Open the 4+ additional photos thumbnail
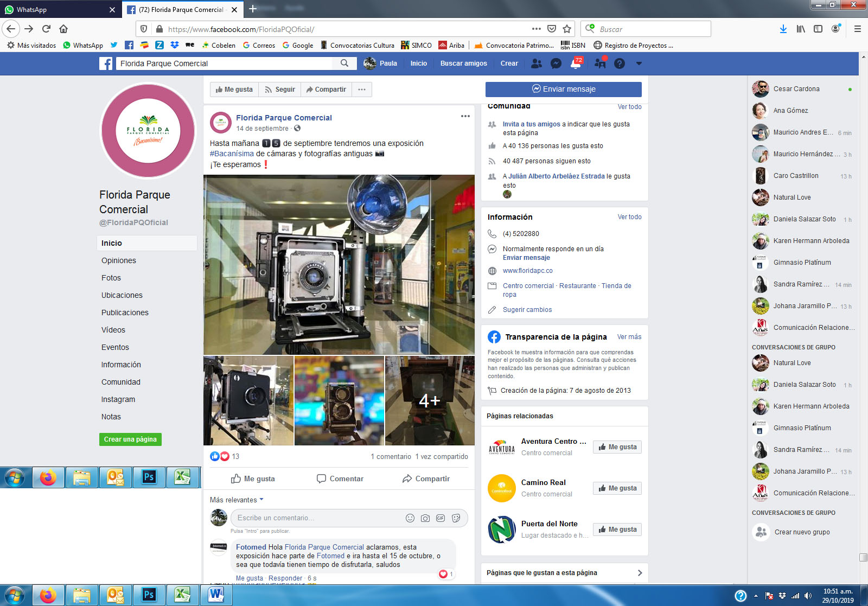The width and height of the screenshot is (868, 606). [430, 400]
